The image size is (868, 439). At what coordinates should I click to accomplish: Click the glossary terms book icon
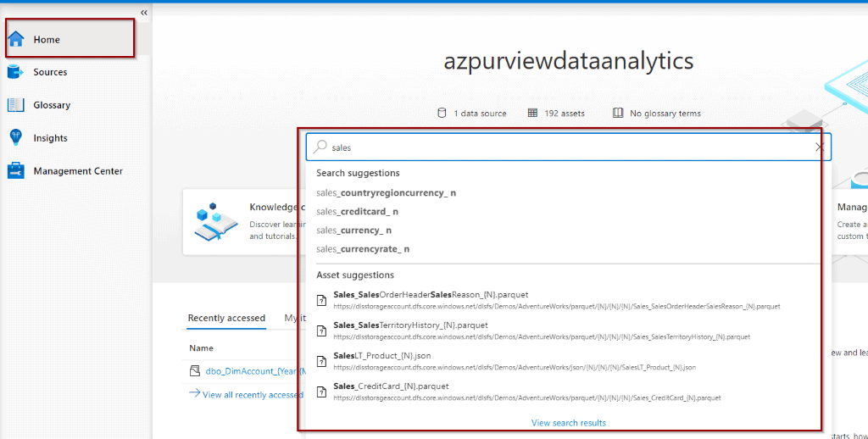click(x=618, y=113)
